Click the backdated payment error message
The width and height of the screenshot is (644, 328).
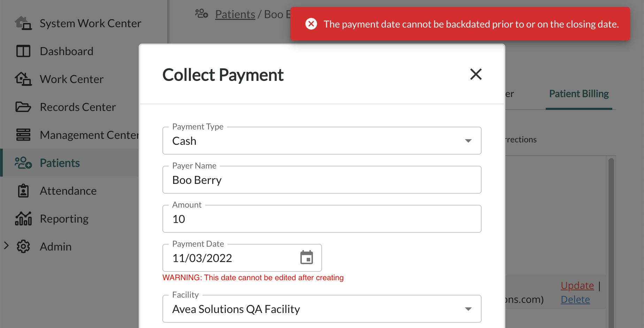pyautogui.click(x=471, y=24)
